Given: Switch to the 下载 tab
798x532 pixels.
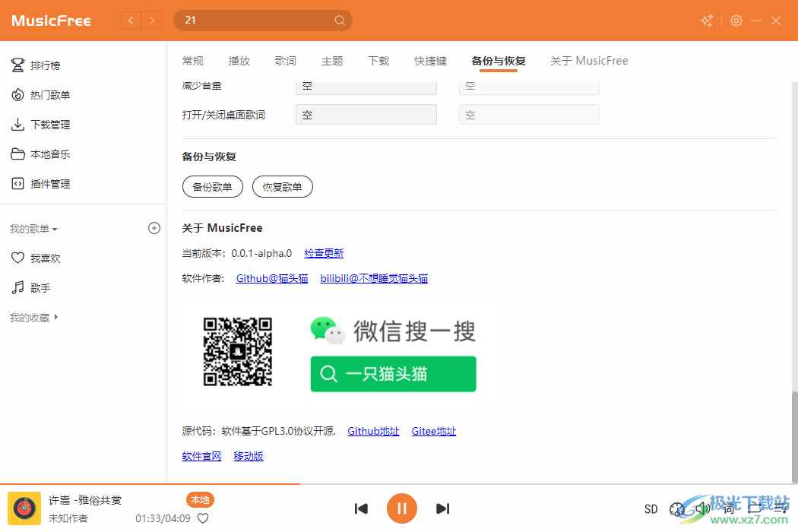Looking at the screenshot, I should pos(378,61).
